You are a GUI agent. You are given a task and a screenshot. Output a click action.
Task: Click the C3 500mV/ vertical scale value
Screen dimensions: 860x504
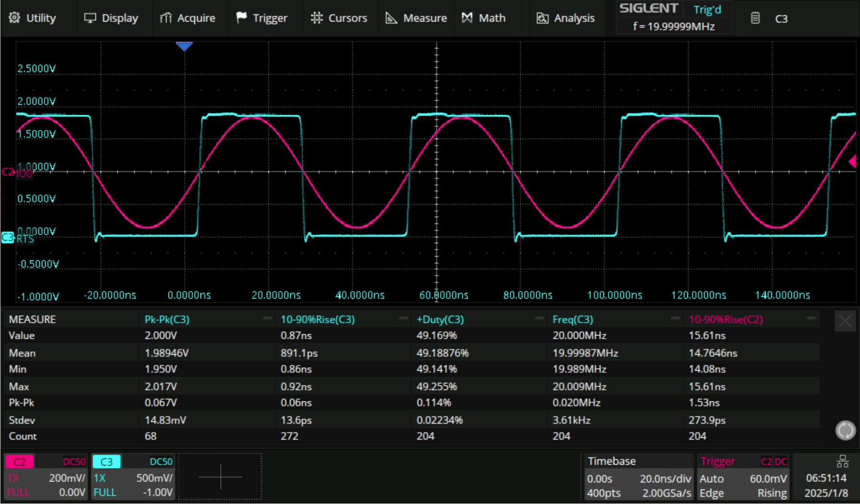[154, 478]
